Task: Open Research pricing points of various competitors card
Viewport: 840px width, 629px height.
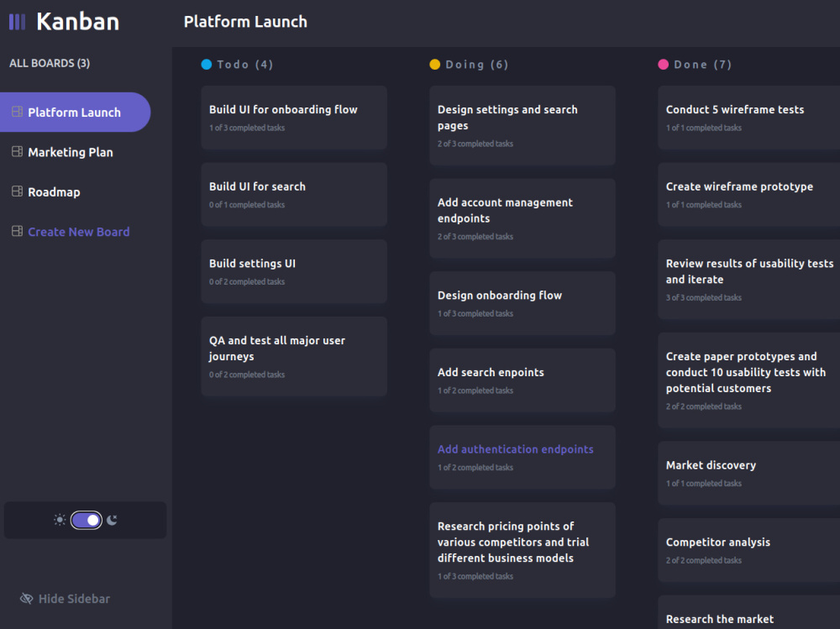Action: click(522, 550)
